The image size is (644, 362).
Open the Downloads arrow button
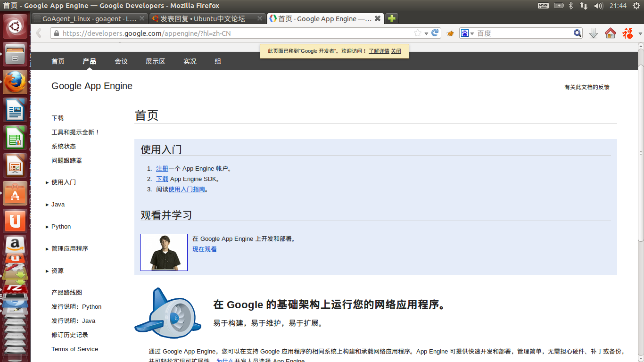594,33
